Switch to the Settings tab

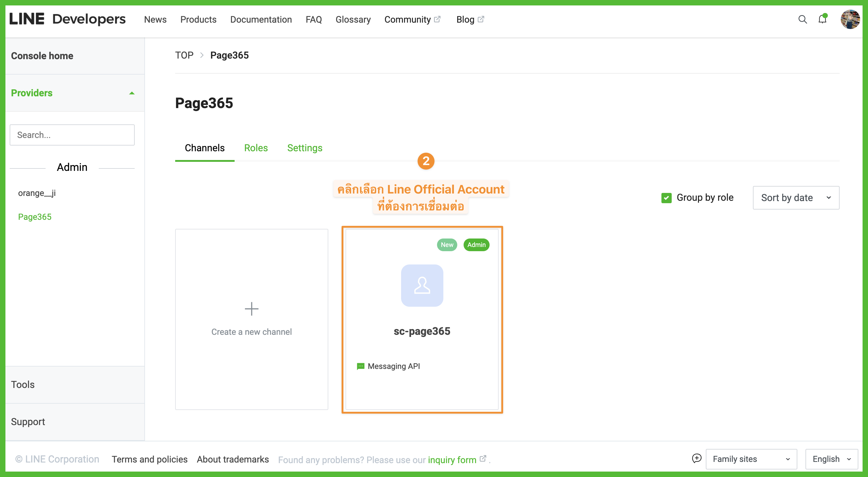pos(305,148)
